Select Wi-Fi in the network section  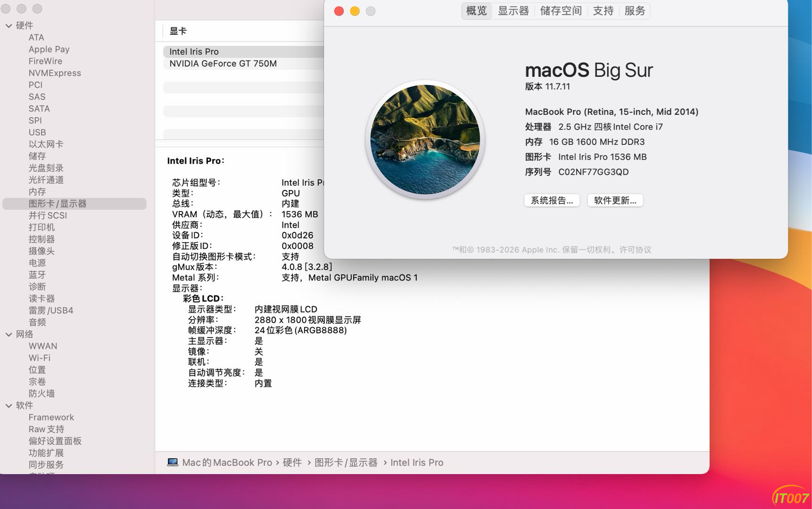click(40, 358)
